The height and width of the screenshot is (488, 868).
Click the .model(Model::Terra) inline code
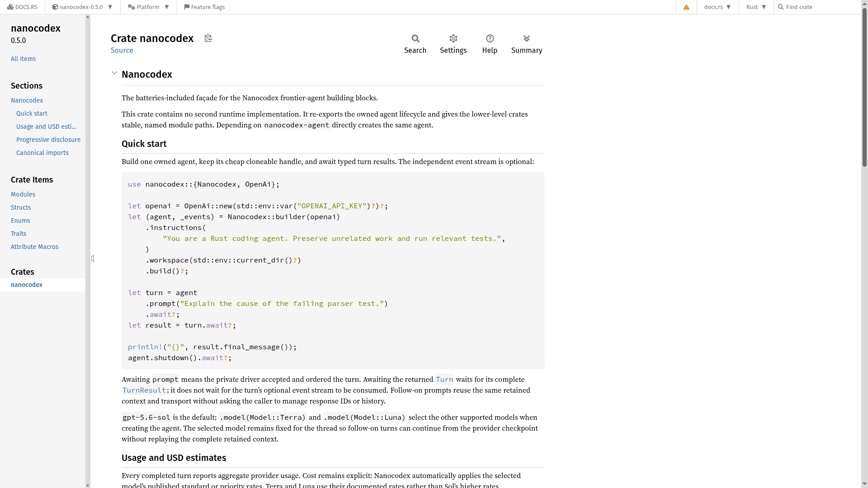(263, 418)
